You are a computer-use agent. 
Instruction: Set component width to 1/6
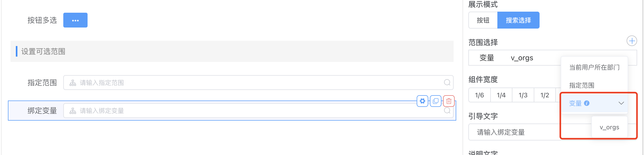[479, 95]
